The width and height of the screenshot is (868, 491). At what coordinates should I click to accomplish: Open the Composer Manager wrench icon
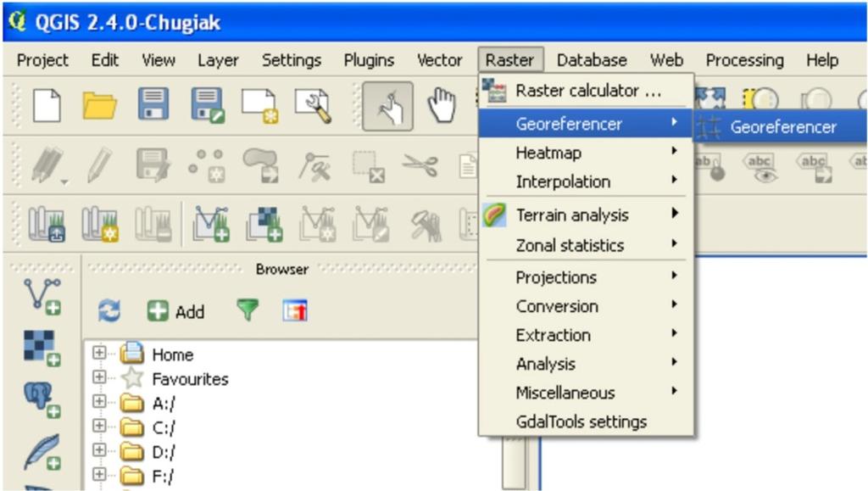coord(314,106)
